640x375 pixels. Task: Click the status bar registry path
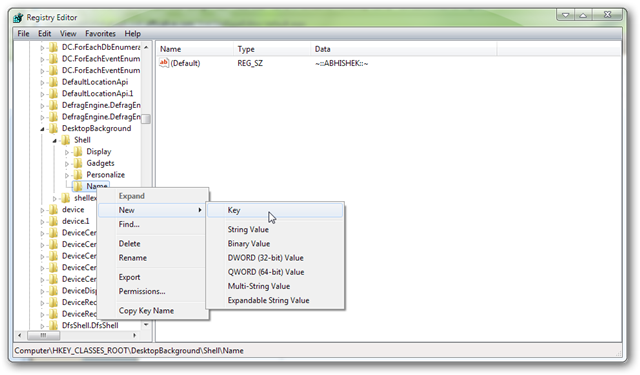tap(129, 351)
